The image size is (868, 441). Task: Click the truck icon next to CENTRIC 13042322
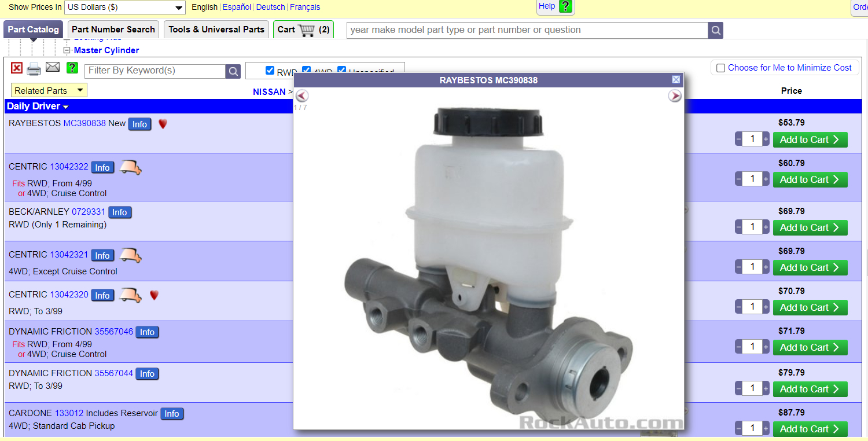[x=130, y=167]
